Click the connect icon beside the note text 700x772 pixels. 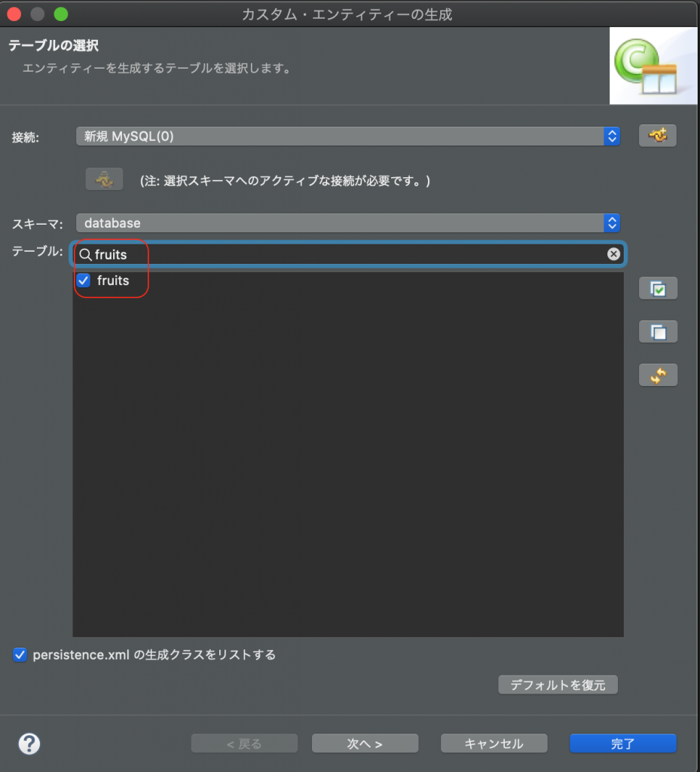(104, 179)
